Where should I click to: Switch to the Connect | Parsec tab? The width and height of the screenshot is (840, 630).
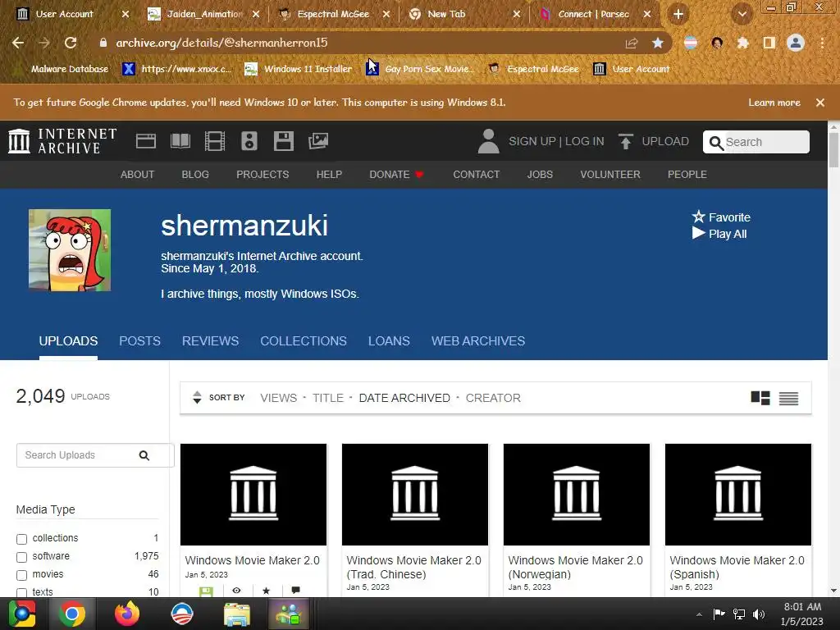(594, 15)
